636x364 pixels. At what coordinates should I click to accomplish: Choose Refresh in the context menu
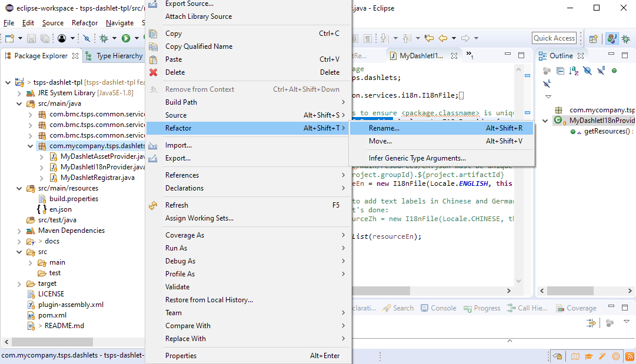[x=248, y=205]
